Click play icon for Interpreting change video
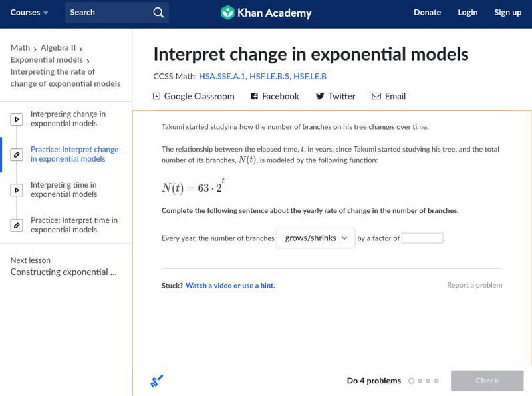532x396 pixels. [17, 120]
